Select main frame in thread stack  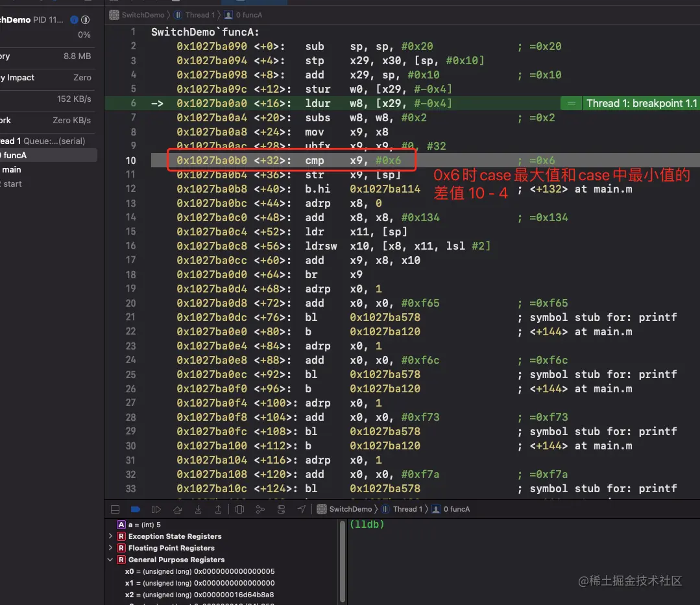pos(12,169)
